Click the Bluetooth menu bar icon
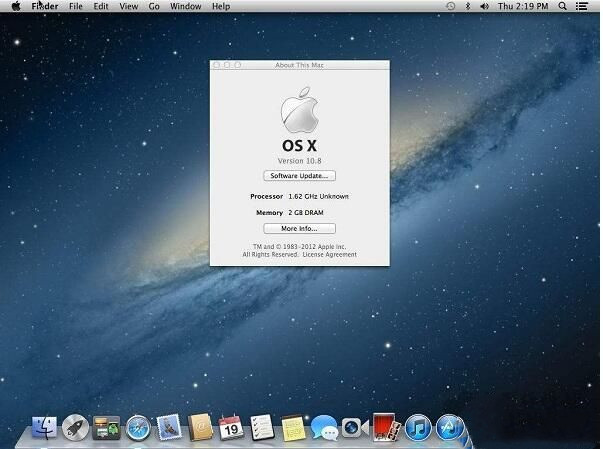Viewport: 603px width, 449px height. 468,6
